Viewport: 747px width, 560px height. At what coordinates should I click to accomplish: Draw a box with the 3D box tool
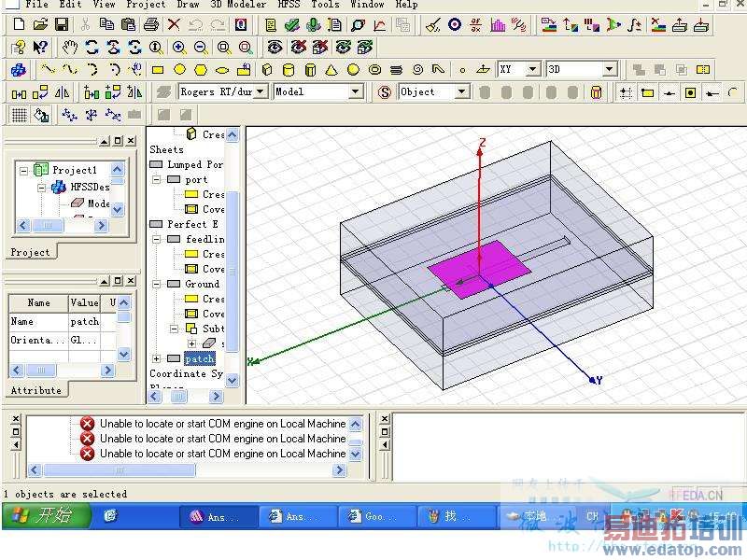point(267,70)
